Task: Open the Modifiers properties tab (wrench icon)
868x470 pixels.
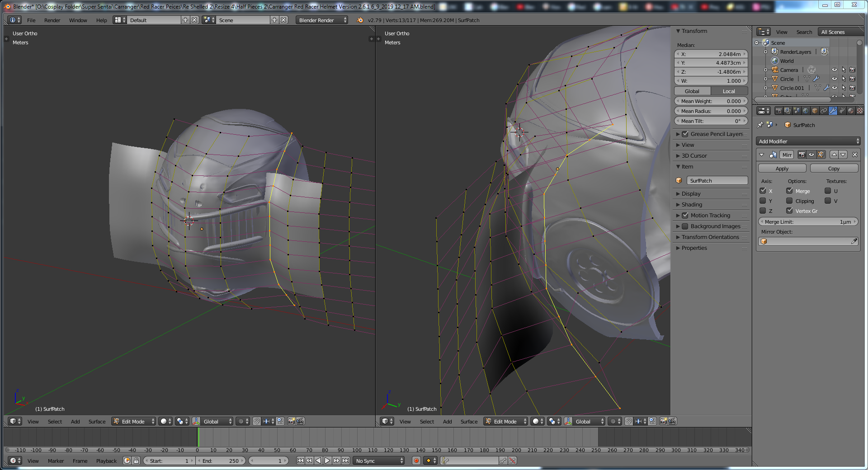Action: (x=833, y=111)
